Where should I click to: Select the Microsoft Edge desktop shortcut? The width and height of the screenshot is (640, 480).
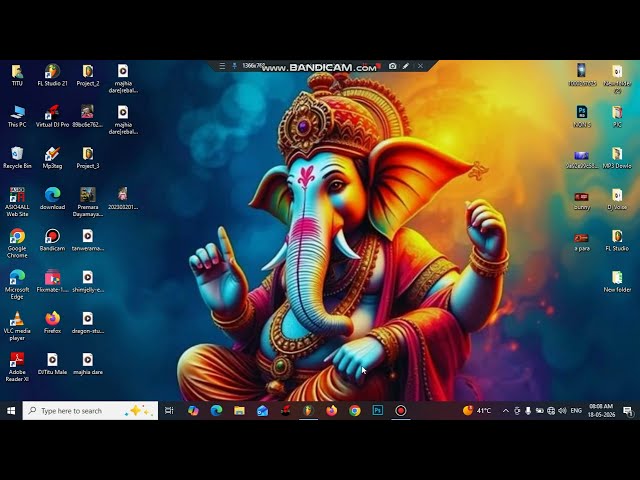17,285
